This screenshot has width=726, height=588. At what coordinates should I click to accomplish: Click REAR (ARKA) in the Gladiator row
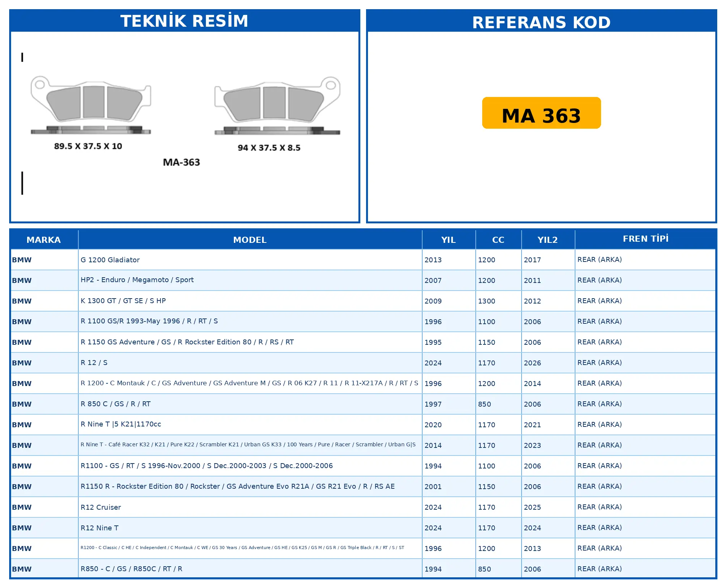[600, 260]
